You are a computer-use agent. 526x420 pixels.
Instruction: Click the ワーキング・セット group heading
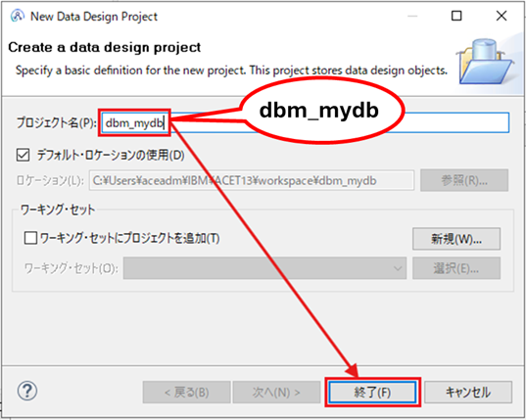coord(58,210)
